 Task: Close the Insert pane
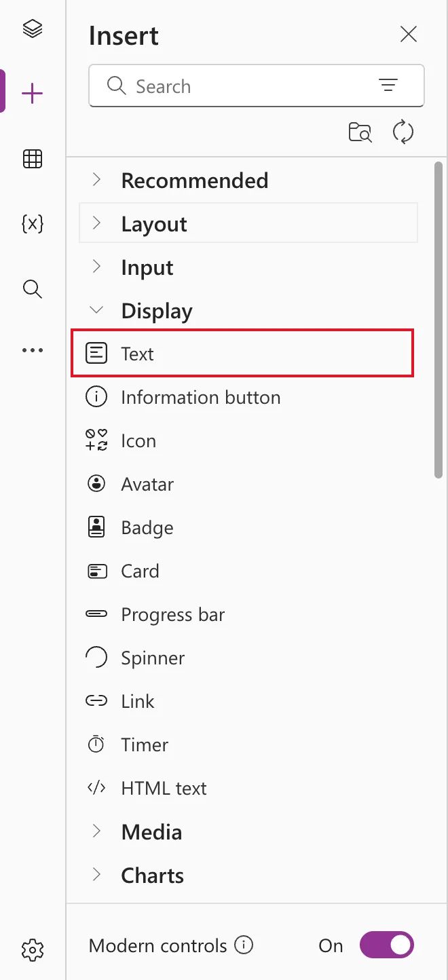409,34
